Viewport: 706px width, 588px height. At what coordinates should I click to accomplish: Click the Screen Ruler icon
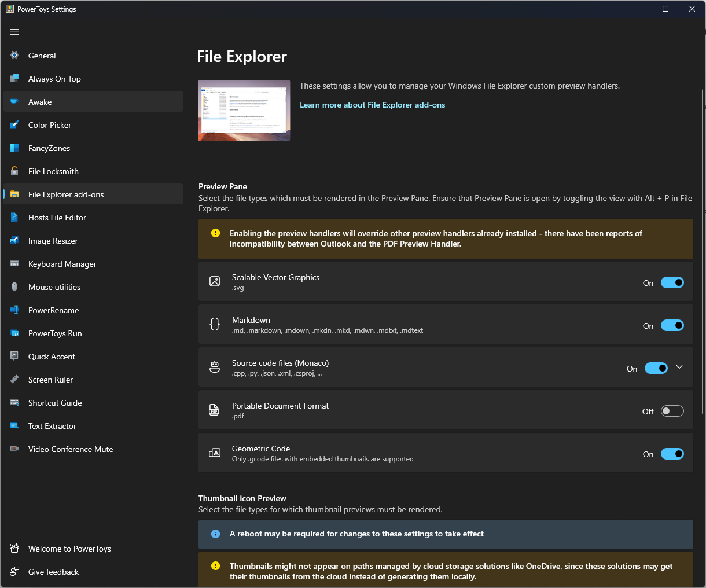[15, 380]
